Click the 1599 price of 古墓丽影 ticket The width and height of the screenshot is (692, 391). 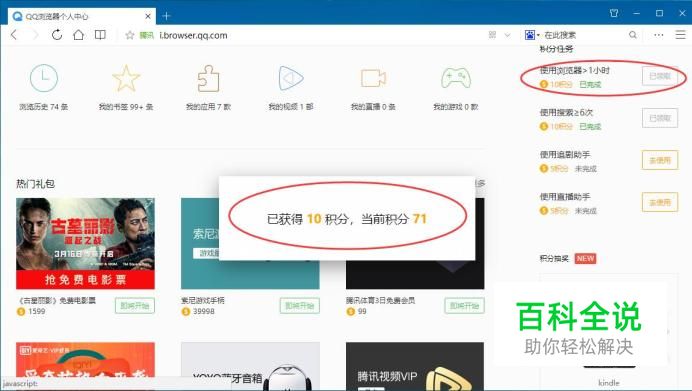(x=37, y=312)
